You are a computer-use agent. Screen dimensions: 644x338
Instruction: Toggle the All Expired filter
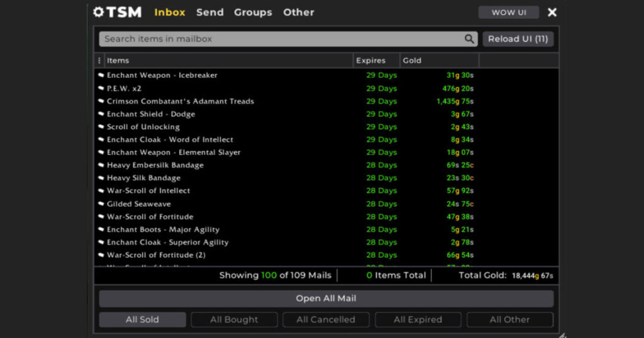click(x=418, y=320)
